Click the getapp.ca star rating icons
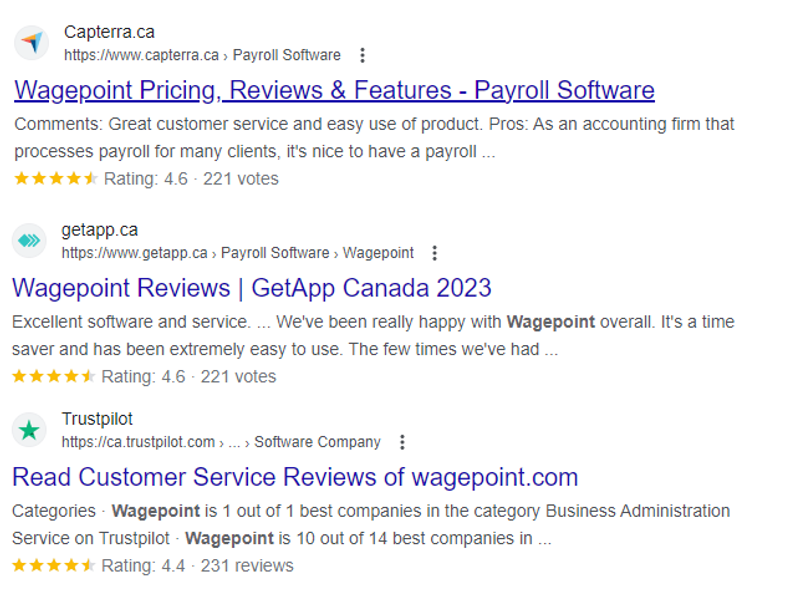 coord(54,376)
